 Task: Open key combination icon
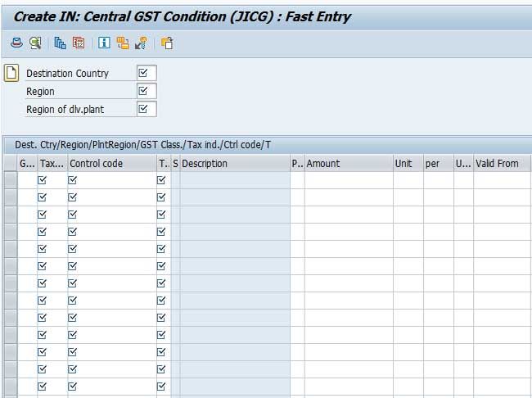pos(141,43)
